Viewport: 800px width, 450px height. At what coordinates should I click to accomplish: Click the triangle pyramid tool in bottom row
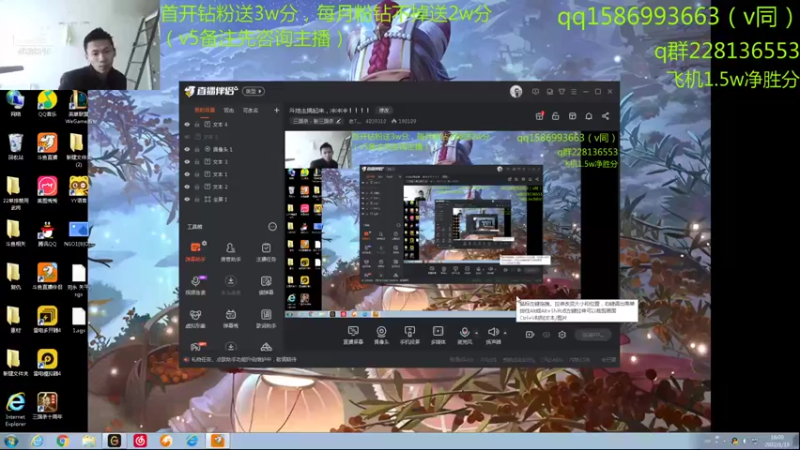click(266, 347)
